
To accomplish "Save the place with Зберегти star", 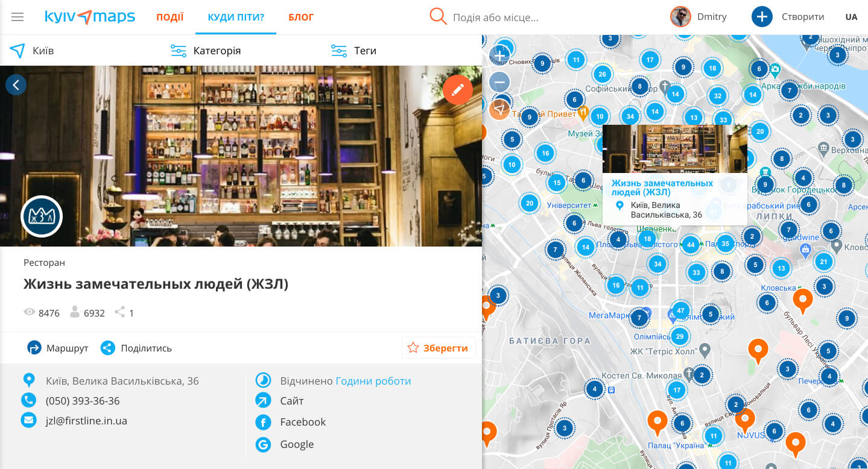I will pyautogui.click(x=439, y=348).
